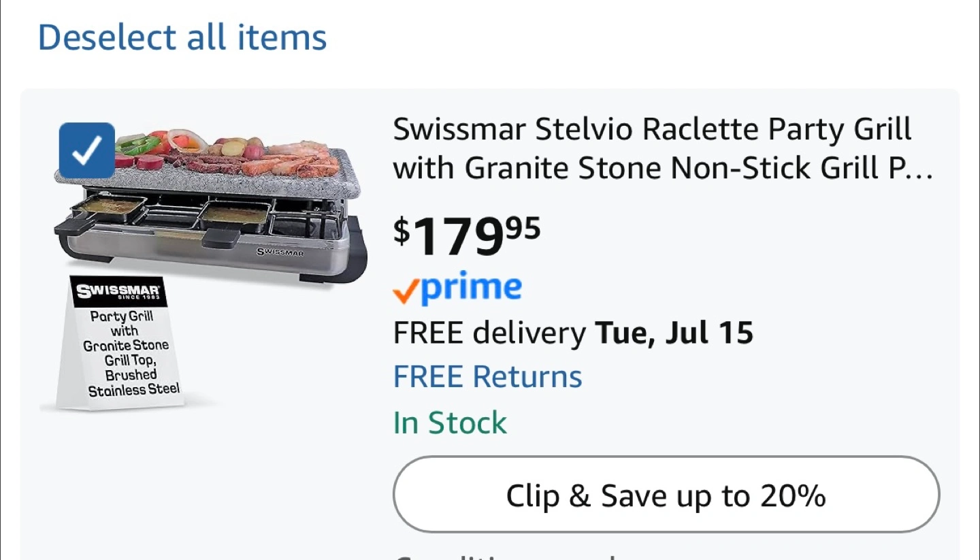Click the bold Tue, Jul 15 delivery date

[x=674, y=333]
